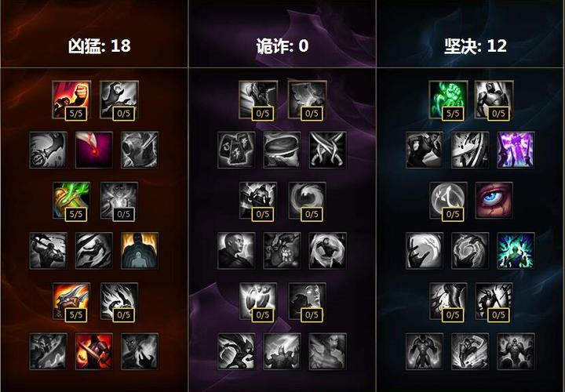Select the crossed swords Assassin mastery icon

point(327,150)
